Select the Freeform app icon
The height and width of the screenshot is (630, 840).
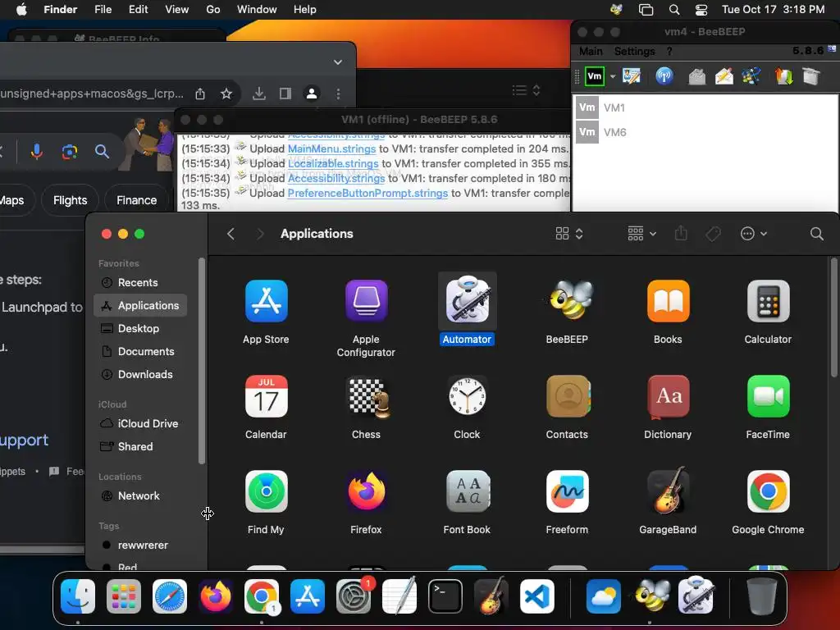(x=568, y=492)
